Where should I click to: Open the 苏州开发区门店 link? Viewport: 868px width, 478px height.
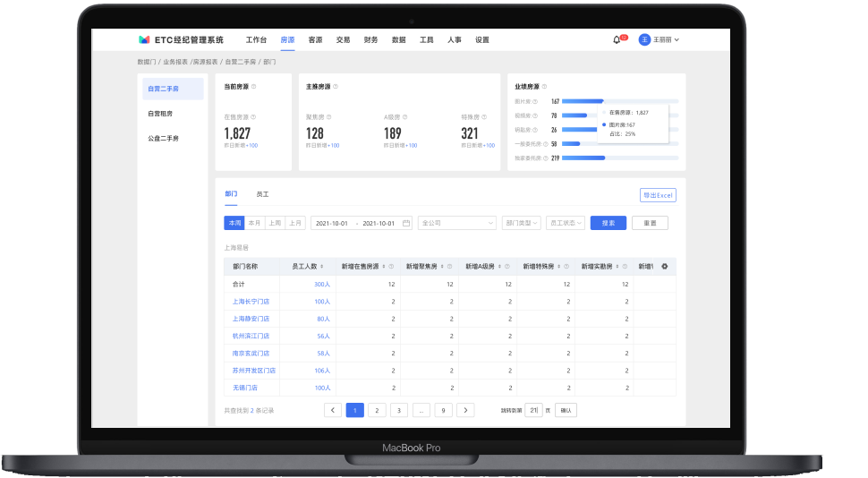pos(254,371)
